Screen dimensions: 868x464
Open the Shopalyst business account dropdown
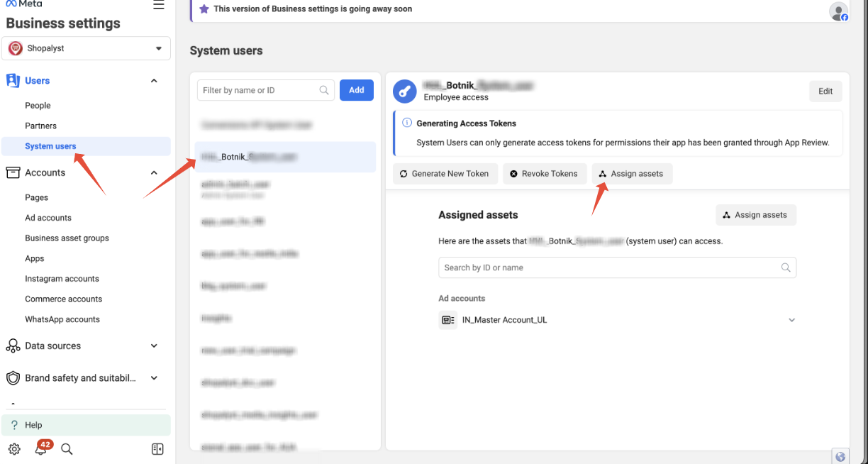click(86, 48)
